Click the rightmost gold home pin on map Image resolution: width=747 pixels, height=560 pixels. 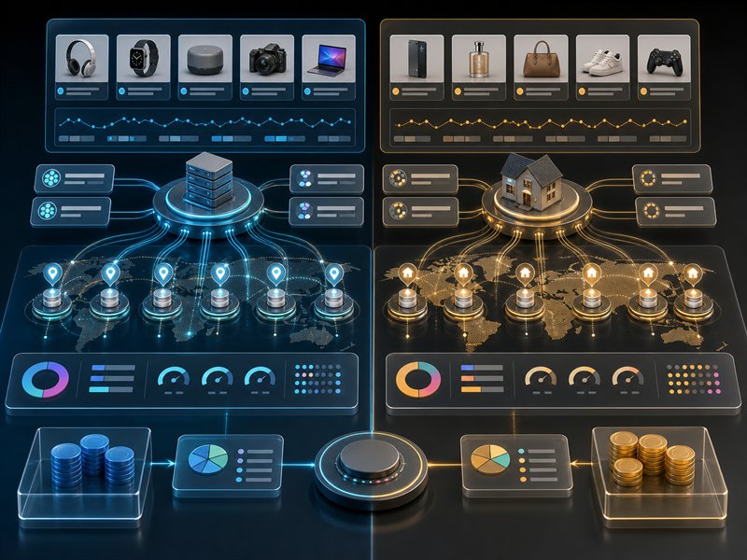point(693,274)
